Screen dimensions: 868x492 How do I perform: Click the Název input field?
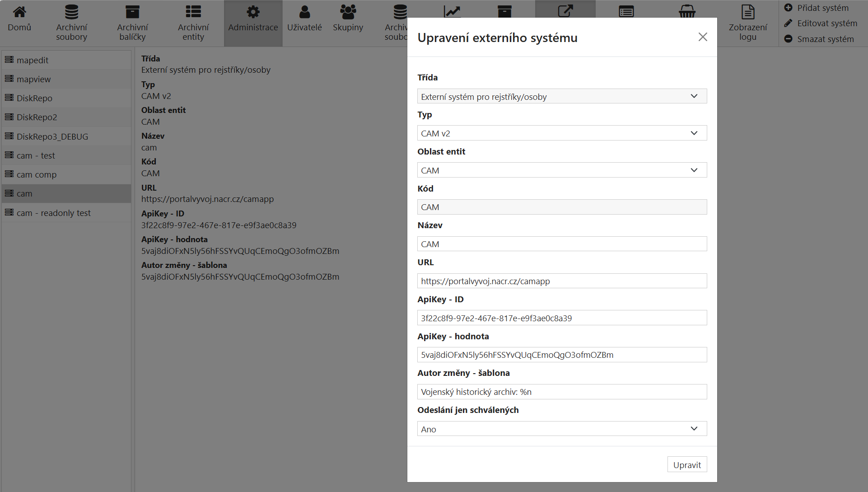coord(562,244)
